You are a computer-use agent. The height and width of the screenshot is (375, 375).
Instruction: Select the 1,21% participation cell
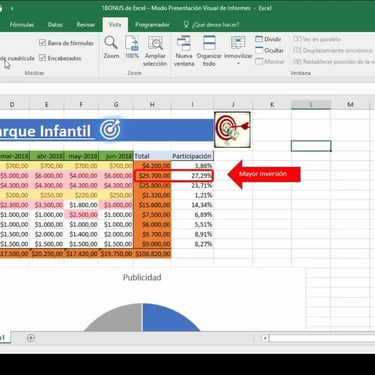tap(192, 195)
